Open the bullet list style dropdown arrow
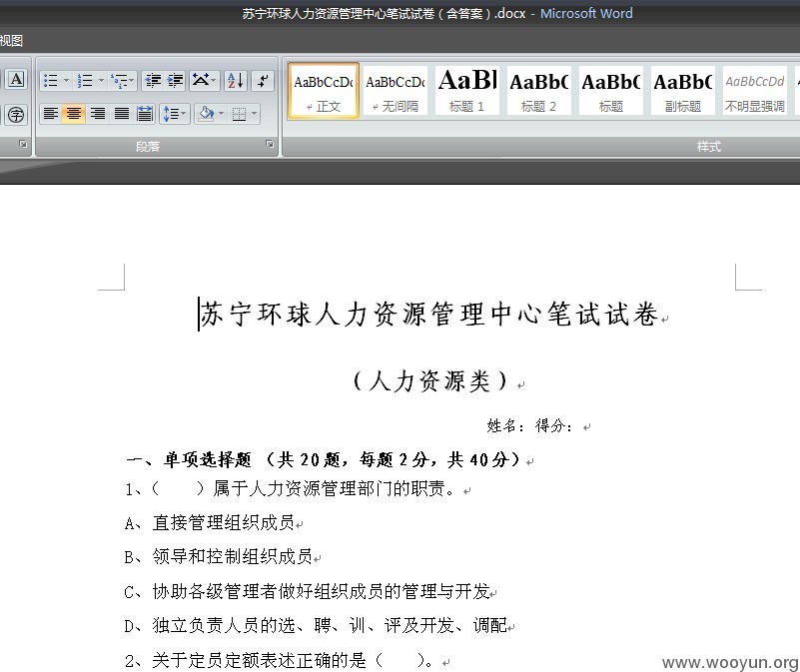The image size is (800, 672). tap(66, 81)
